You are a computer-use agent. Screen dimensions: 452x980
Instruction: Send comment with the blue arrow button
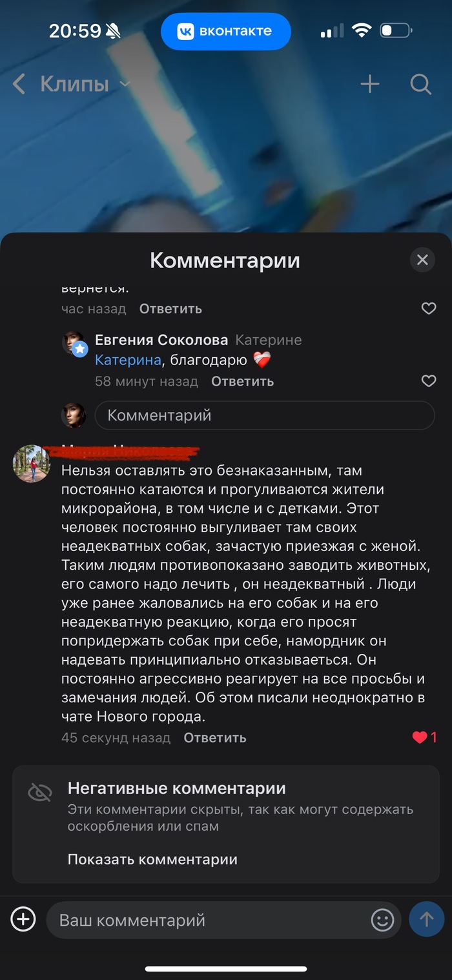(426, 919)
